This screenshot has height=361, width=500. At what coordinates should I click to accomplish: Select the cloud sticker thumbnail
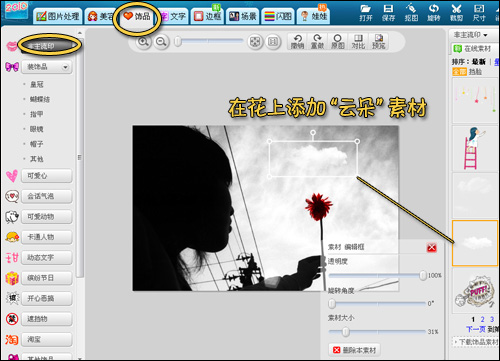pos(475,243)
